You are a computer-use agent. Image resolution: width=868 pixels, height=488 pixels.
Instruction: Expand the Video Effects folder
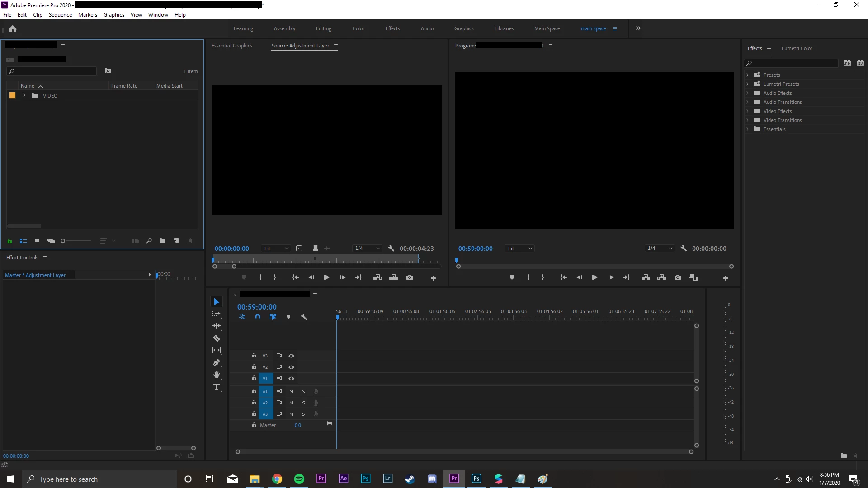click(x=748, y=111)
